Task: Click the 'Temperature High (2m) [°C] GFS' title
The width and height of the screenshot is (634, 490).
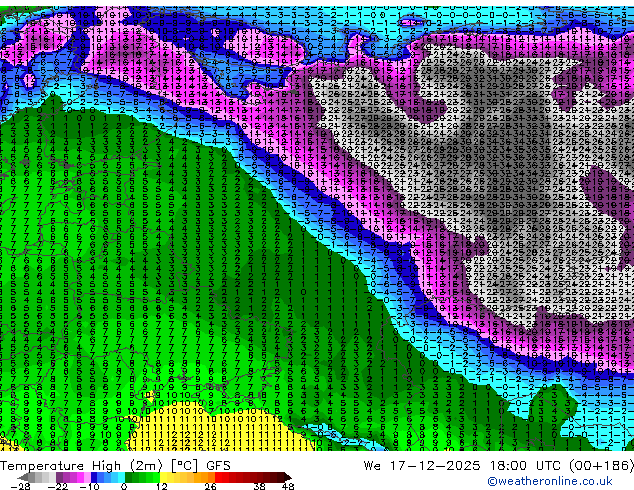Action: click(x=115, y=466)
